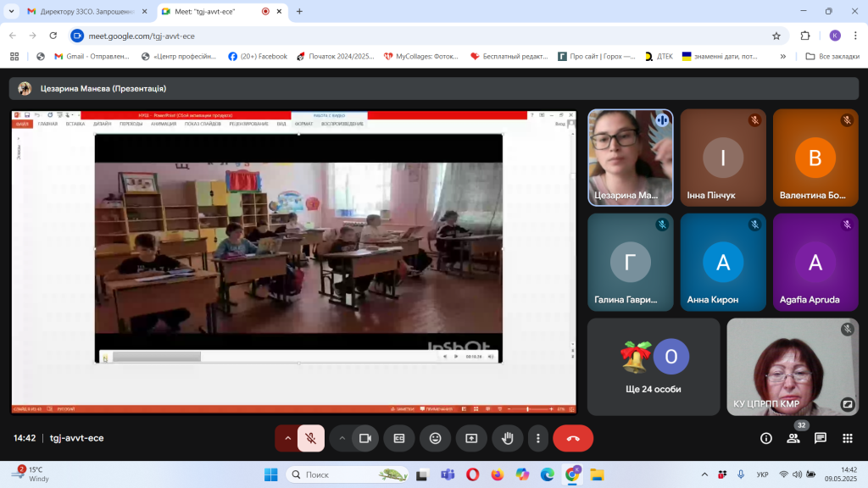This screenshot has width=868, height=488.
Task: Open the Meet activities grid icon
Action: (x=848, y=438)
